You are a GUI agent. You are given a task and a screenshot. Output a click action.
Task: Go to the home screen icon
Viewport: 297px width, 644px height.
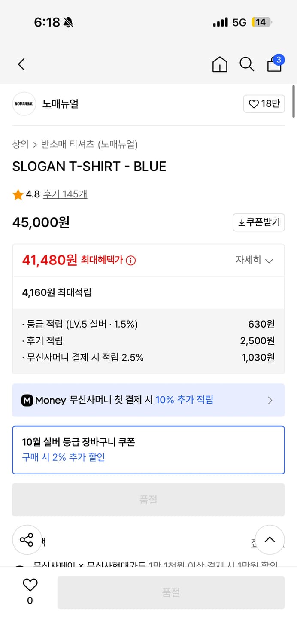tap(220, 64)
